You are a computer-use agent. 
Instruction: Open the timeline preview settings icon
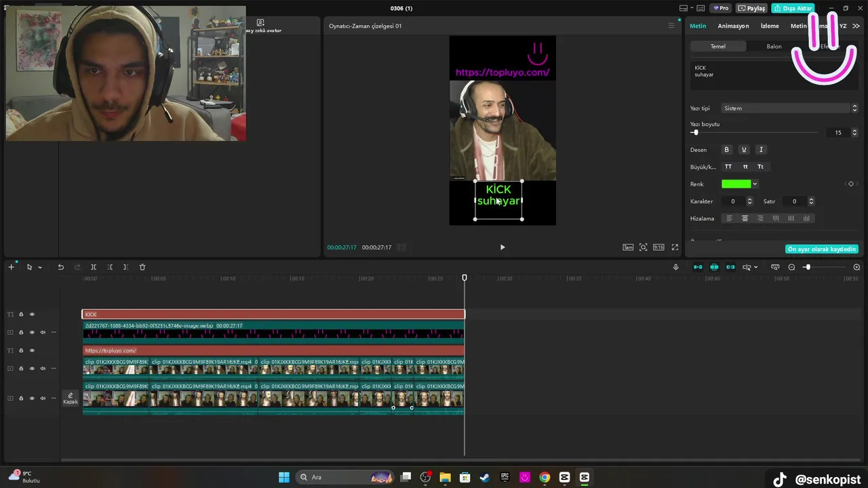pos(775,267)
